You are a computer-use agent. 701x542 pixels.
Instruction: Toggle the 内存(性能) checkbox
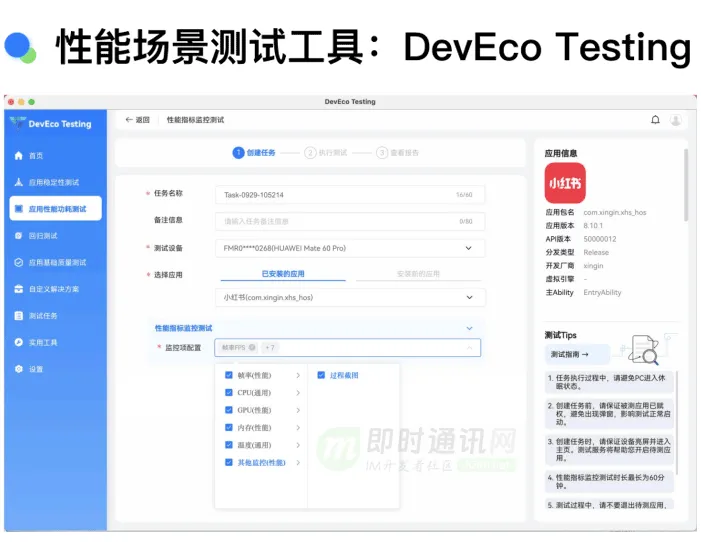(x=229, y=428)
